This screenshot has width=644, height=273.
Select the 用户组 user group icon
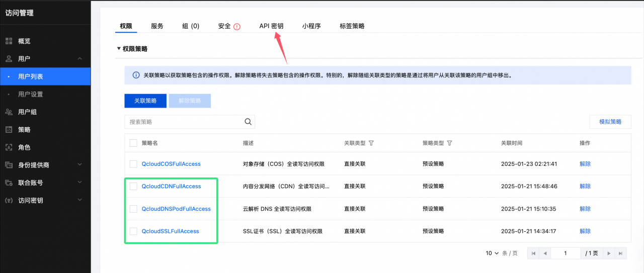click(x=9, y=112)
